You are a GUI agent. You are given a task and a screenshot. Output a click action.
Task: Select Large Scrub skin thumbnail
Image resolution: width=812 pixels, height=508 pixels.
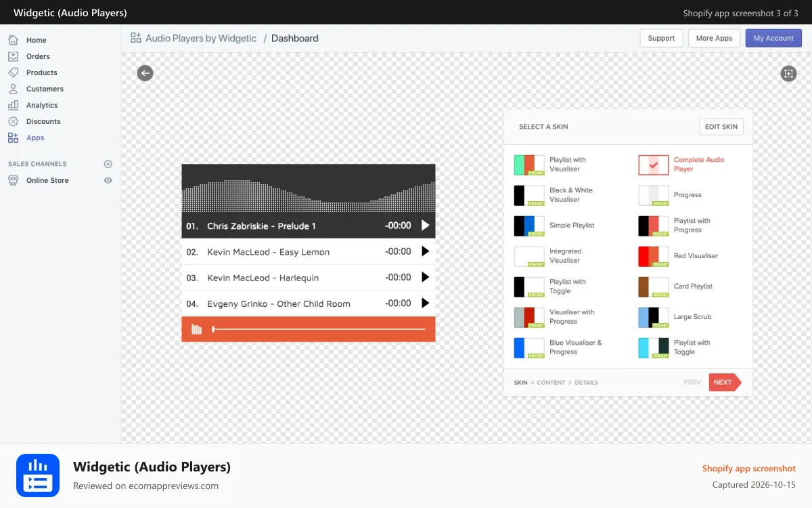point(654,318)
